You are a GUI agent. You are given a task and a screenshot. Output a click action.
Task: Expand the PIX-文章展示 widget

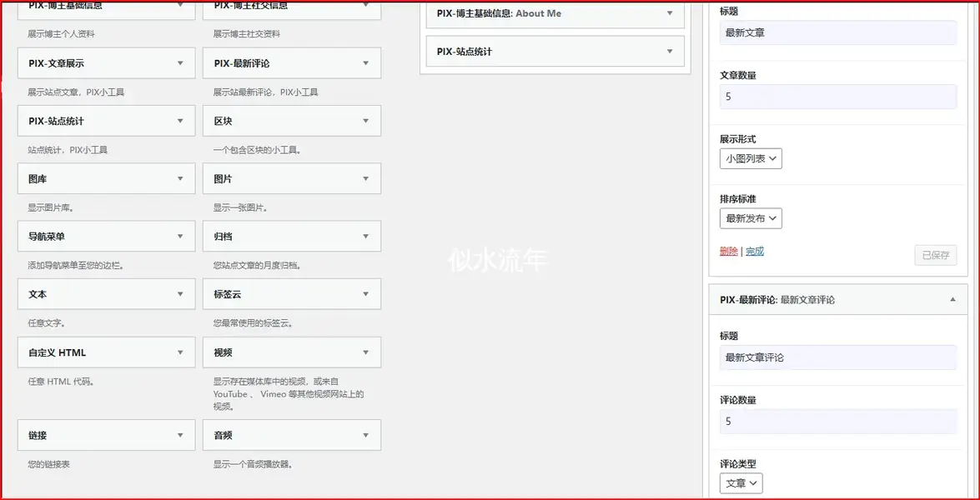pyautogui.click(x=106, y=63)
